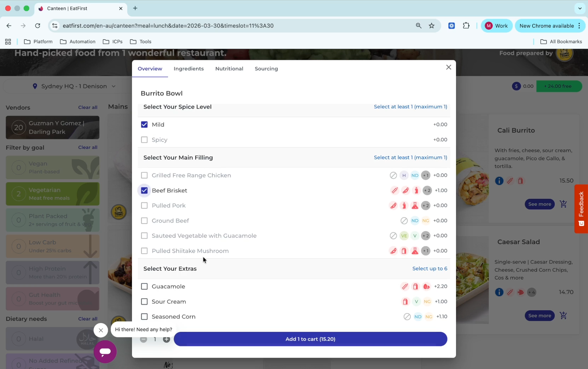Click the address bar URL
Screen dimensions: 588x369
(168, 25)
